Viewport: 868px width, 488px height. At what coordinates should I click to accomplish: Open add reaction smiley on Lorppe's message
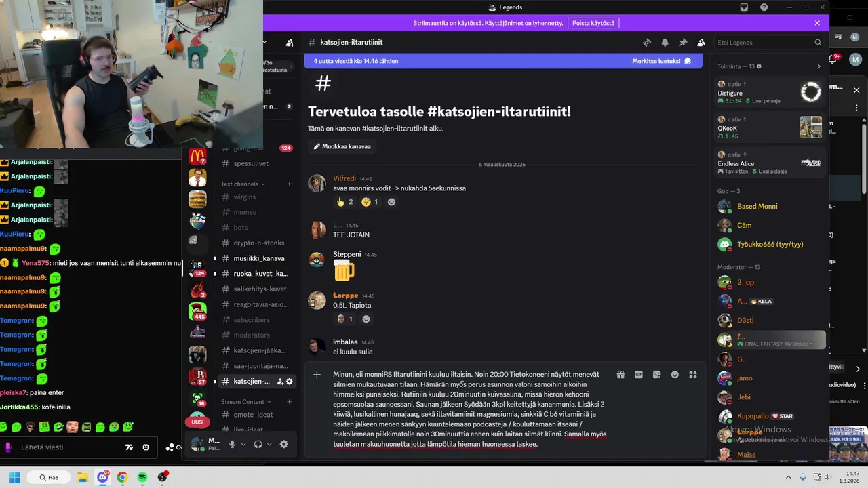click(x=366, y=319)
